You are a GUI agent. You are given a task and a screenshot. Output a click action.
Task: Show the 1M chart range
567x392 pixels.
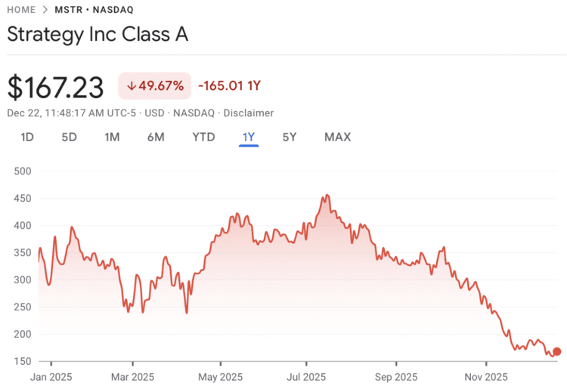click(x=112, y=137)
